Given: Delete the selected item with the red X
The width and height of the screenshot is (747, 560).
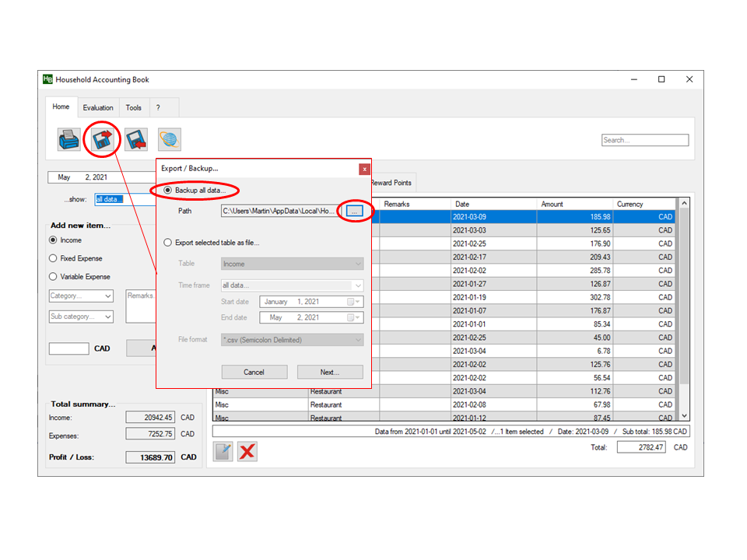Looking at the screenshot, I should pos(247,451).
